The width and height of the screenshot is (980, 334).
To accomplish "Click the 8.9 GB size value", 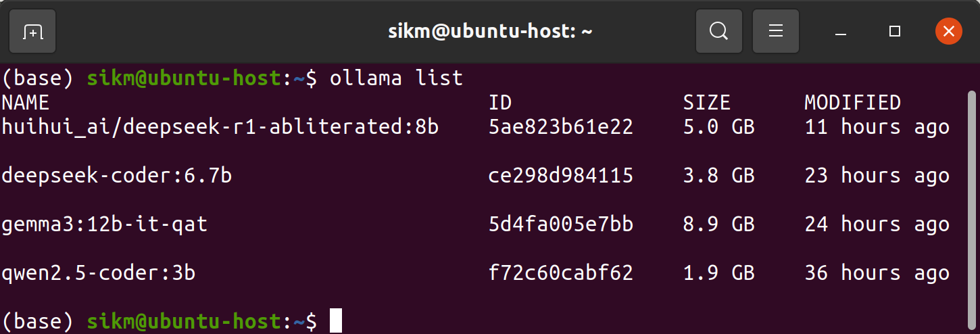I will pyautogui.click(x=718, y=224).
